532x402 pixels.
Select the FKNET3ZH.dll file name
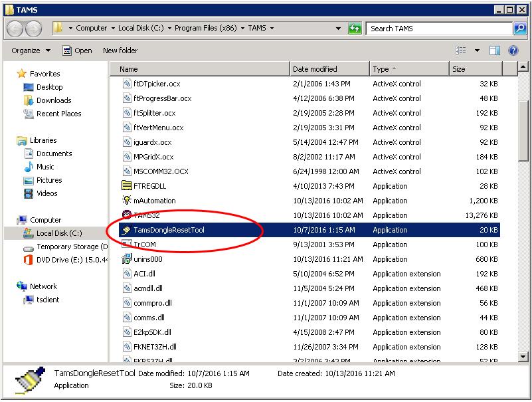(155, 347)
